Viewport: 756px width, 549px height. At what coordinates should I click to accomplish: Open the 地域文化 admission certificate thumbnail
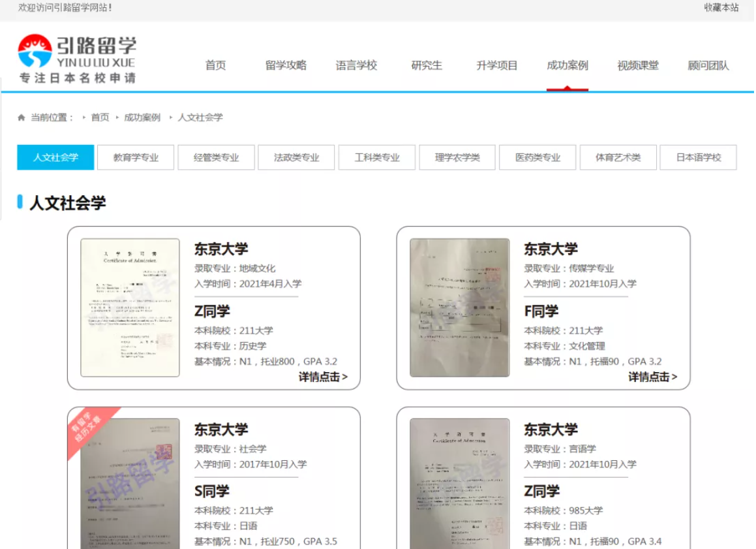130,307
